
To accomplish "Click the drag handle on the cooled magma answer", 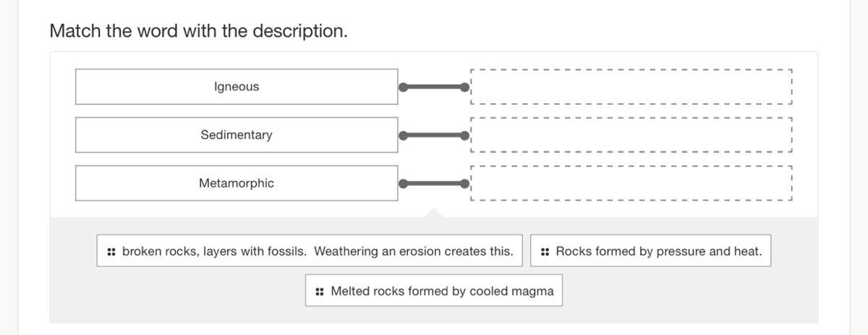I will coord(320,292).
